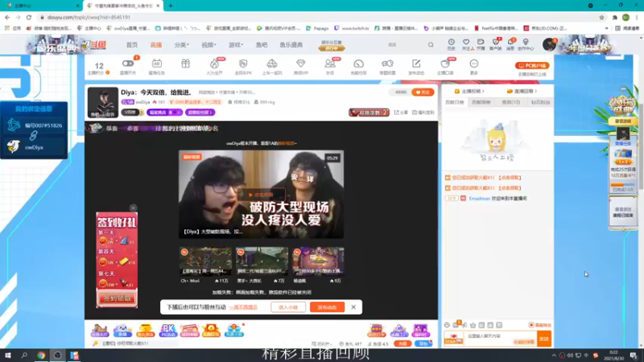Click the 创作中心 lightbulb icon
Image resolution: width=644 pixels, height=362 pixels.
526,42
